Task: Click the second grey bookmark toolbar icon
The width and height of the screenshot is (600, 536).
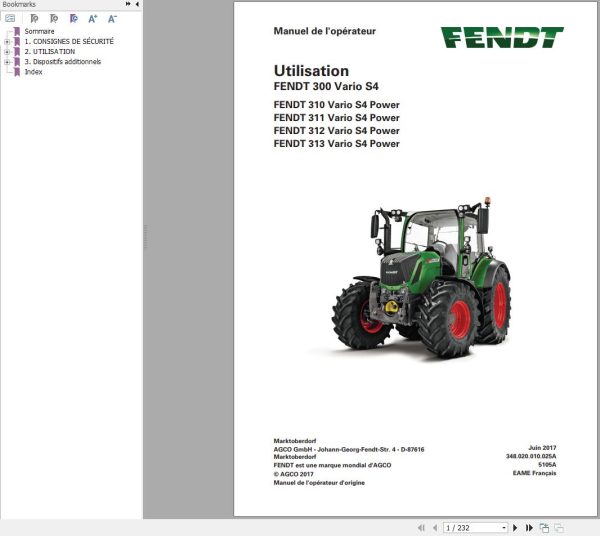Action: coord(54,18)
